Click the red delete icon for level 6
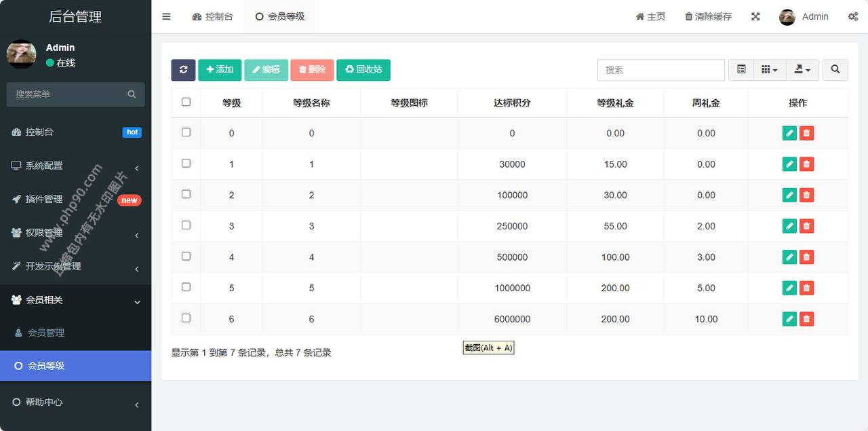 point(806,319)
